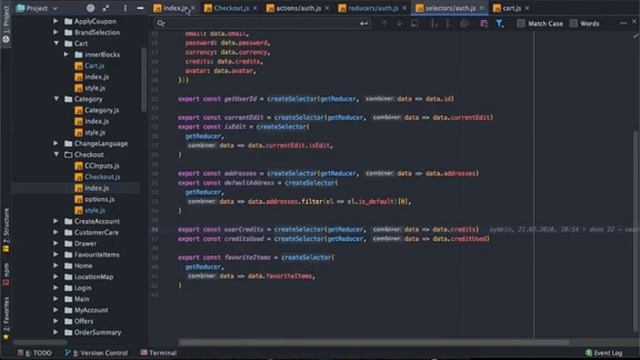Click the horizontal scrollbar of the editor

coord(373,342)
